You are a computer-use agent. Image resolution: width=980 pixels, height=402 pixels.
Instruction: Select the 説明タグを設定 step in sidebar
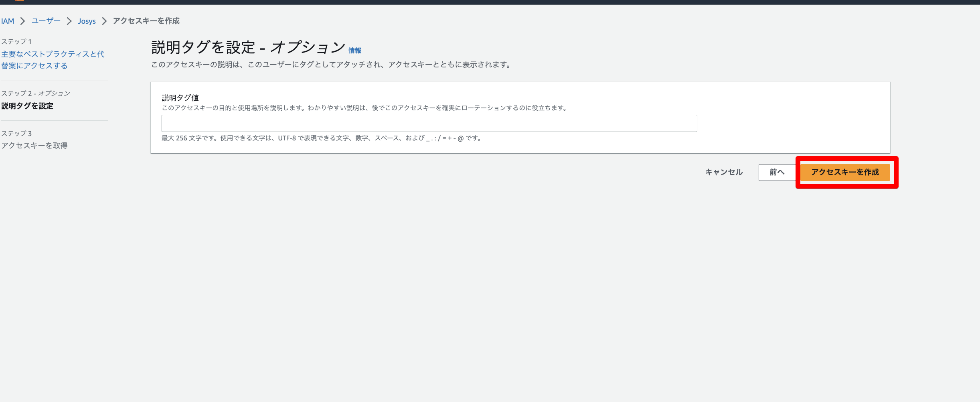27,106
